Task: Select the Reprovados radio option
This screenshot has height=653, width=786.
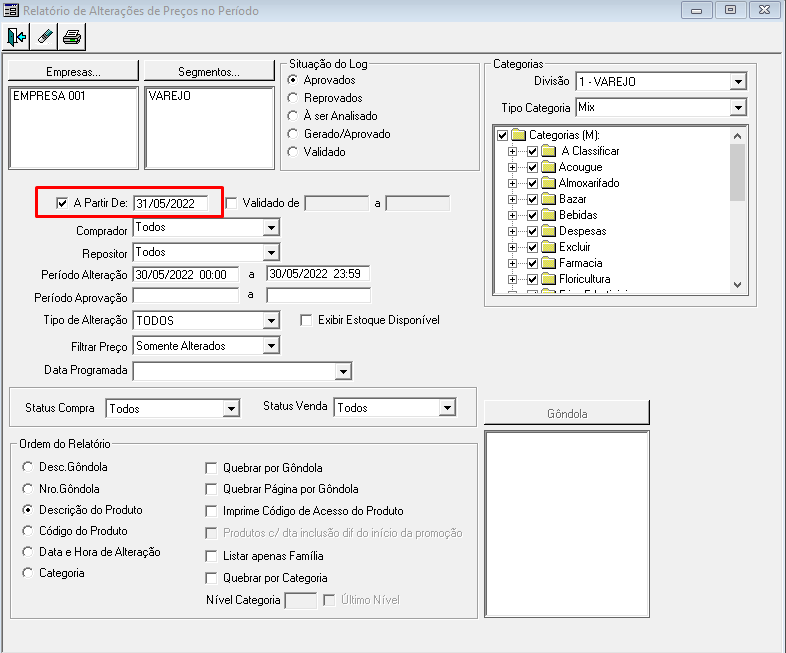Action: (293, 98)
